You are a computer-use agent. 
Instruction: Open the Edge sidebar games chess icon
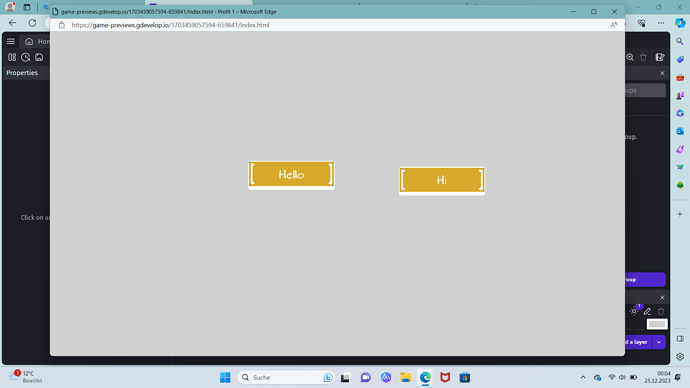[x=680, y=95]
